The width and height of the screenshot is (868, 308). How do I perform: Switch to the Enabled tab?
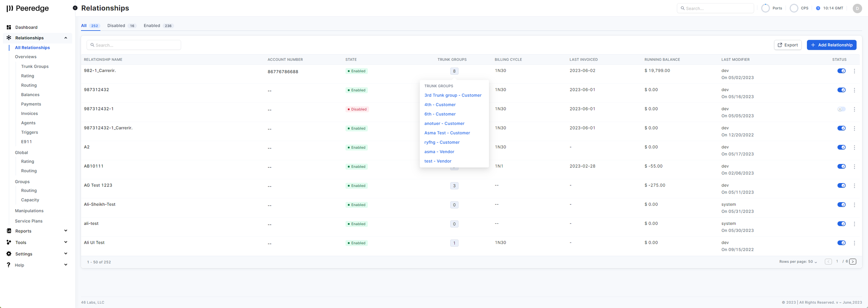159,26
